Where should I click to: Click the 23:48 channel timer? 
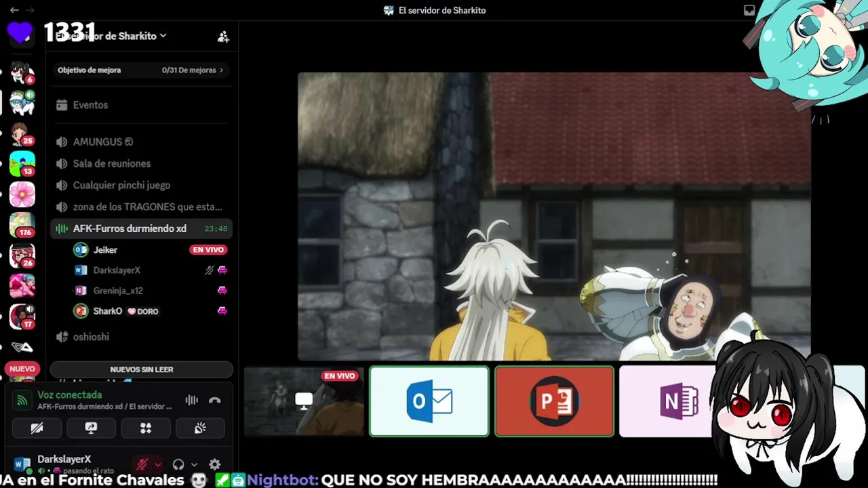[216, 229]
